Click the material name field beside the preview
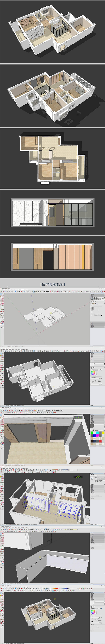The height and width of the screenshot is (644, 105). tap(99, 425)
